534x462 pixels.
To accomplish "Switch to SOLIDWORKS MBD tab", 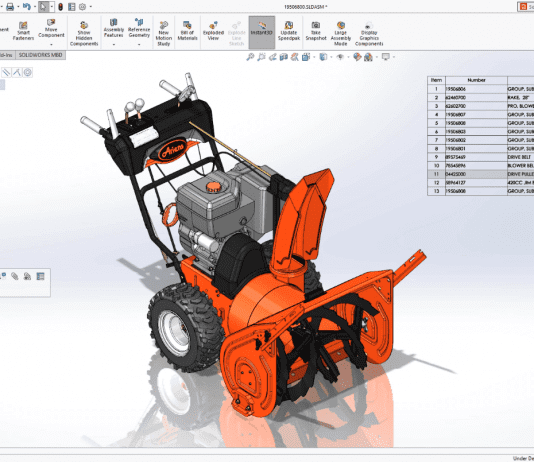I will 40,55.
